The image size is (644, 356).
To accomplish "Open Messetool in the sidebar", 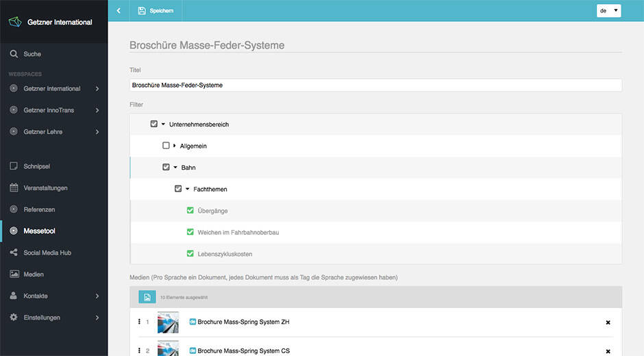I will pos(39,231).
